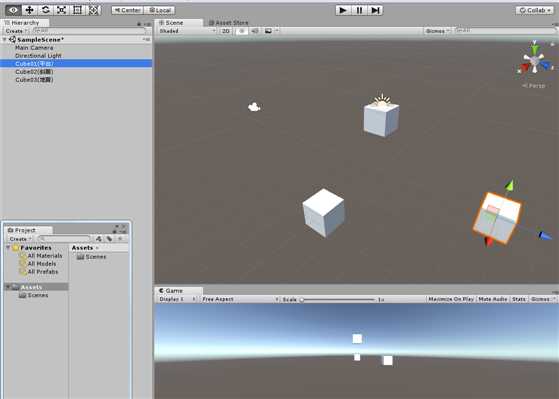Image resolution: width=559 pixels, height=399 pixels.
Task: Click the Hierarchy panel lock icon
Action: point(139,24)
